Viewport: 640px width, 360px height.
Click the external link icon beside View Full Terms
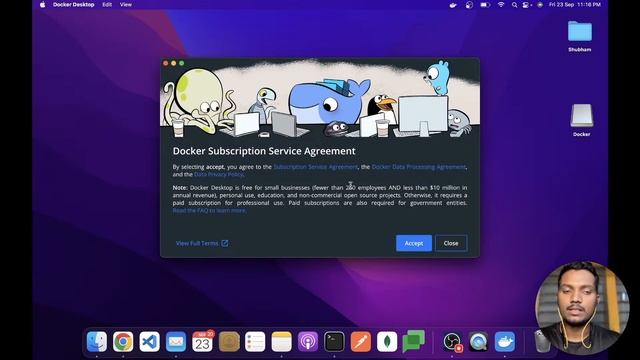224,243
